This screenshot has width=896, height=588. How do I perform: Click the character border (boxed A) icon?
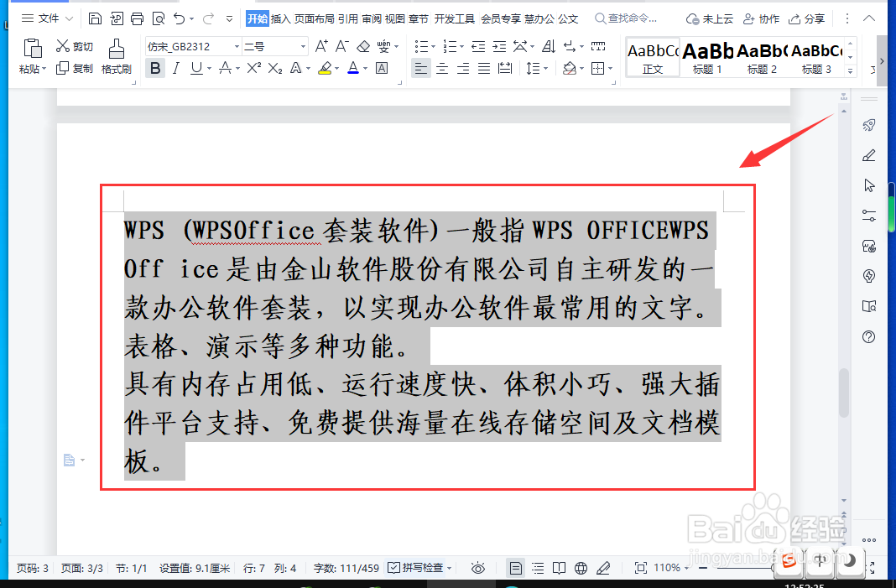(x=382, y=69)
